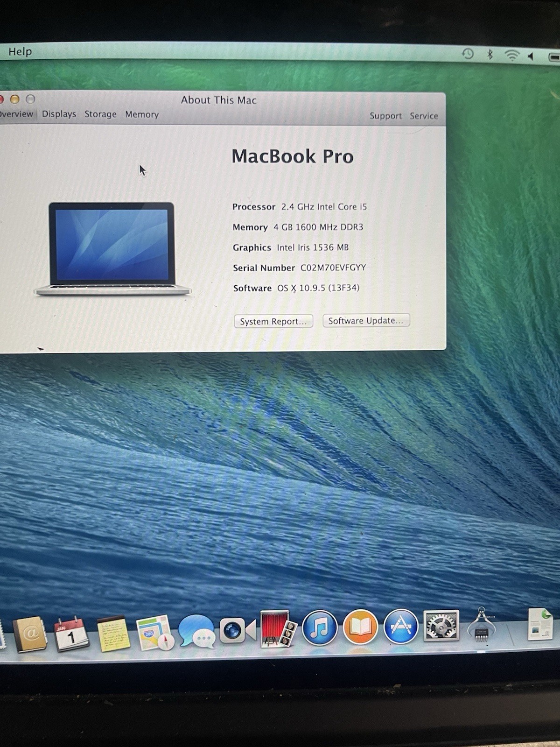Open iTunes from the Dock

pos(320,627)
